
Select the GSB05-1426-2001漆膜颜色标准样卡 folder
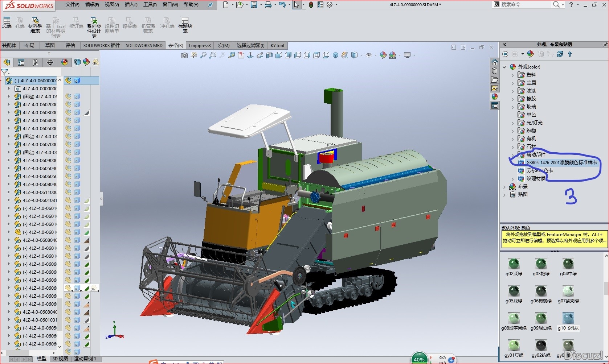click(561, 162)
